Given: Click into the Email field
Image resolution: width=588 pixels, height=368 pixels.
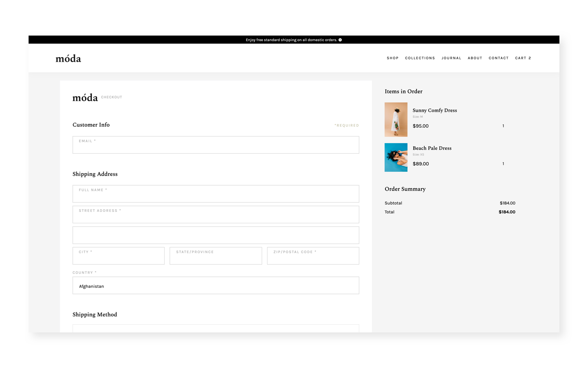Looking at the screenshot, I should [x=216, y=145].
